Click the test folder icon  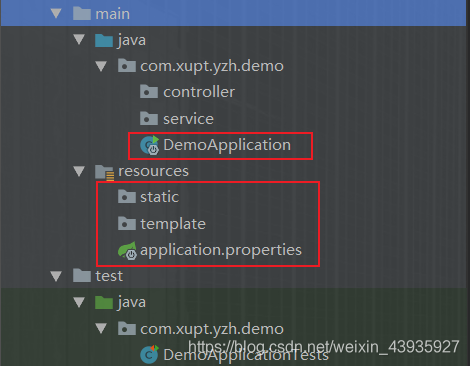point(82,276)
